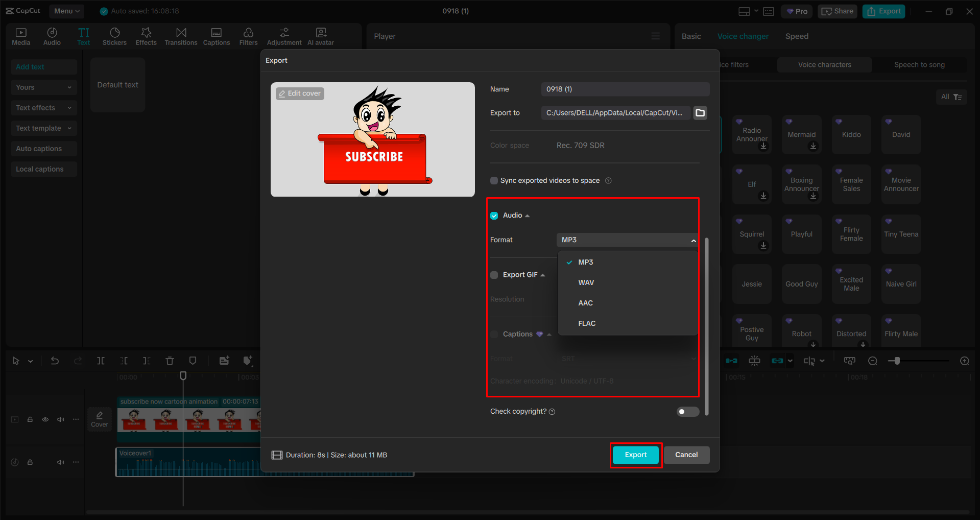Open Auto captions option
This screenshot has height=520, width=980.
click(x=44, y=149)
